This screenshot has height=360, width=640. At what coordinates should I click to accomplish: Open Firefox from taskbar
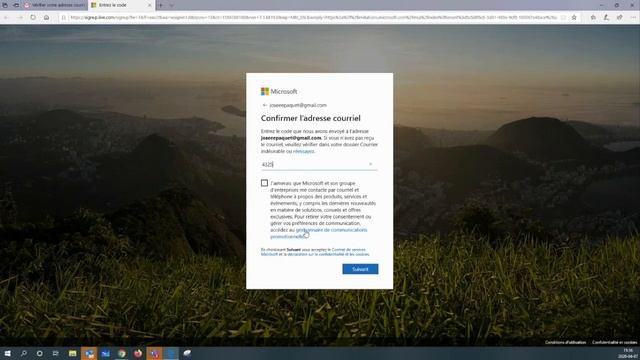click(138, 353)
